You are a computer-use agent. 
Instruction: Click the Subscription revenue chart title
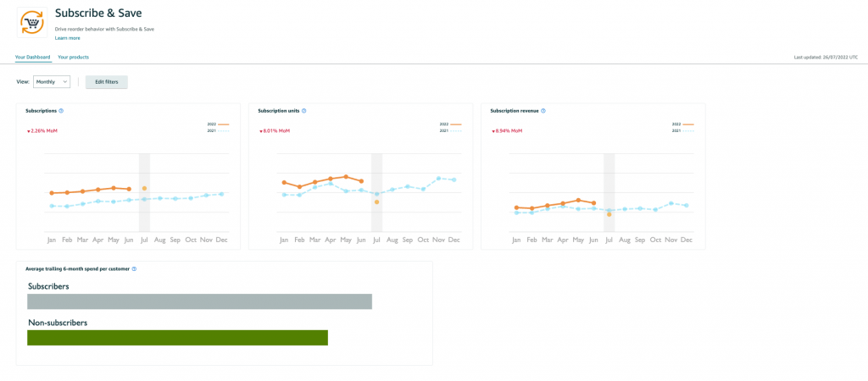[x=514, y=111]
